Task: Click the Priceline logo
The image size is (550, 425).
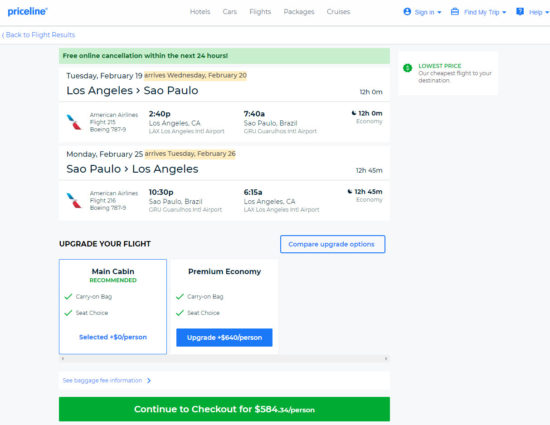Action: tap(27, 12)
